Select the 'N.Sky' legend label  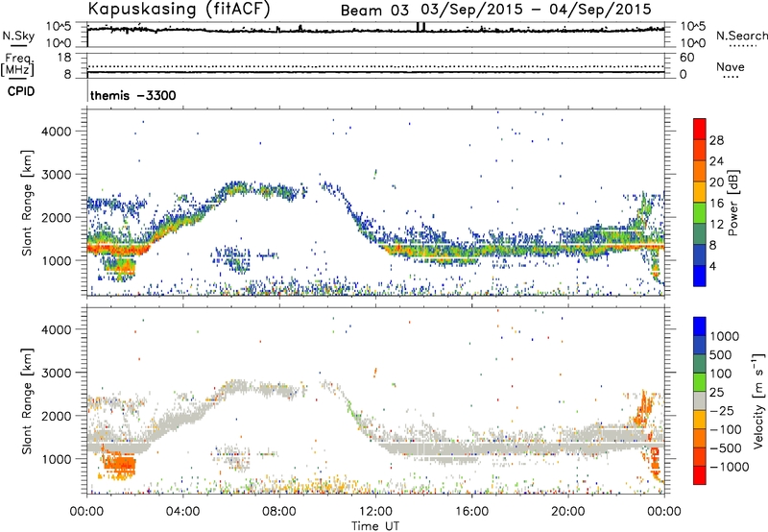pos(18,36)
